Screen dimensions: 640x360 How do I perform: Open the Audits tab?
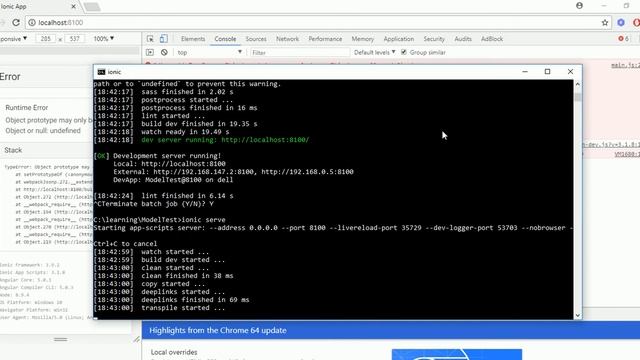coord(462,39)
